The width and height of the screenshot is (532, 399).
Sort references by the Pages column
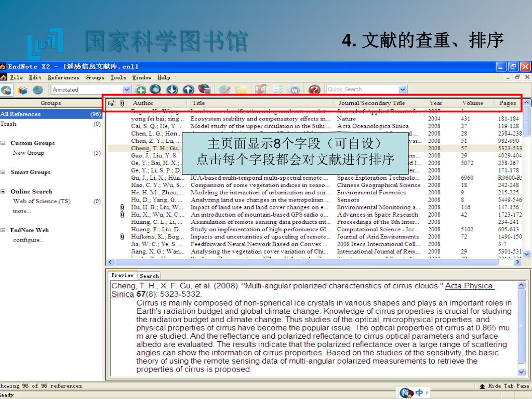tap(507, 103)
